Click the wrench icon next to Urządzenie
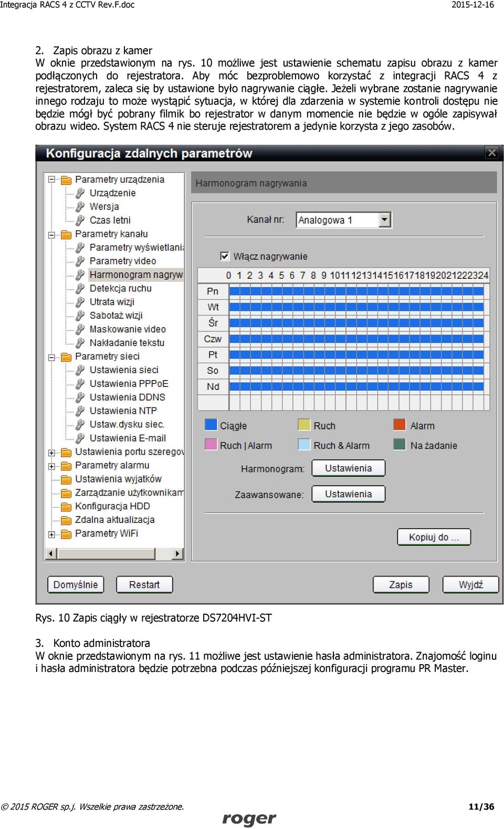Screen dimensions: 504x829 (x=80, y=193)
